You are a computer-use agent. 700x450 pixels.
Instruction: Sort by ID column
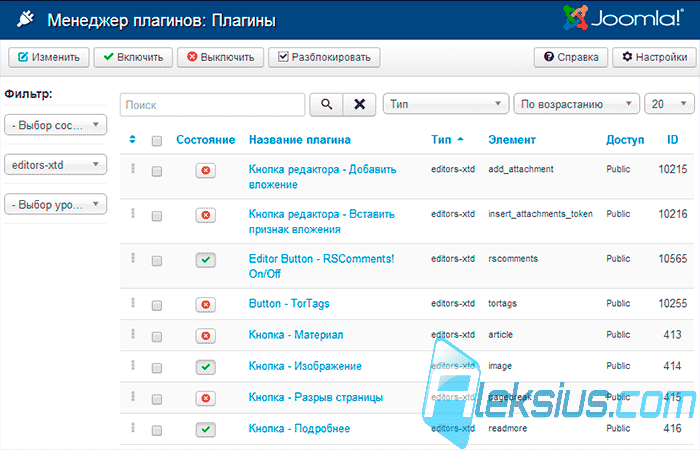[672, 140]
